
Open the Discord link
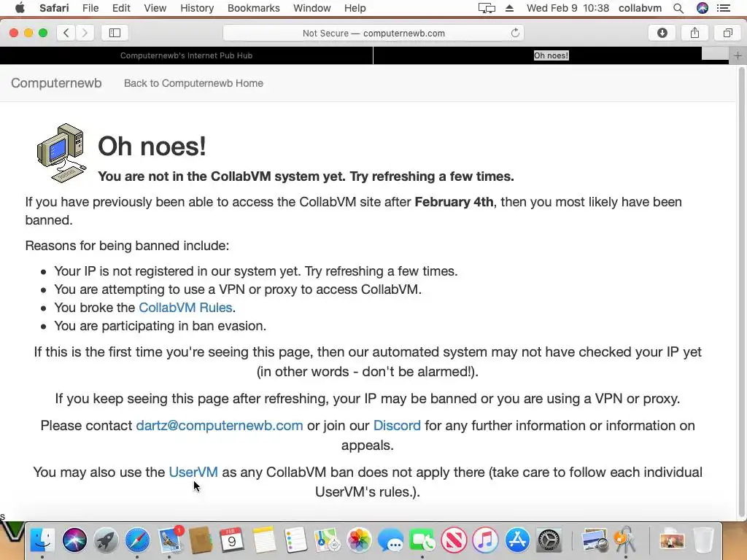[x=397, y=425]
